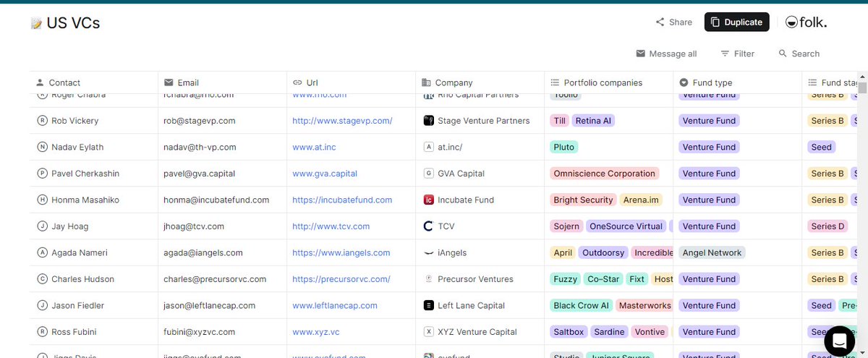Open link https://www.iangels.com
The width and height of the screenshot is (868, 358).
[x=341, y=252]
